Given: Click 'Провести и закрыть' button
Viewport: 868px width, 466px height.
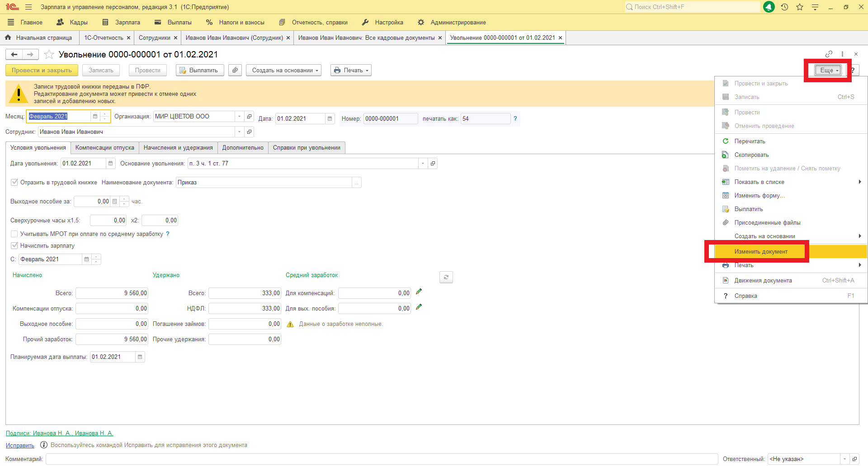Looking at the screenshot, I should (42, 71).
